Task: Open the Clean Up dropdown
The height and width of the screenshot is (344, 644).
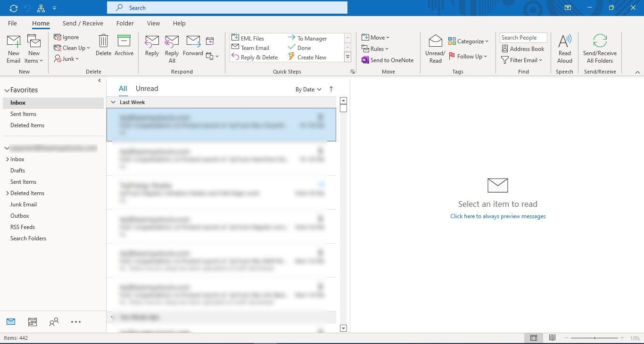Action: click(72, 48)
